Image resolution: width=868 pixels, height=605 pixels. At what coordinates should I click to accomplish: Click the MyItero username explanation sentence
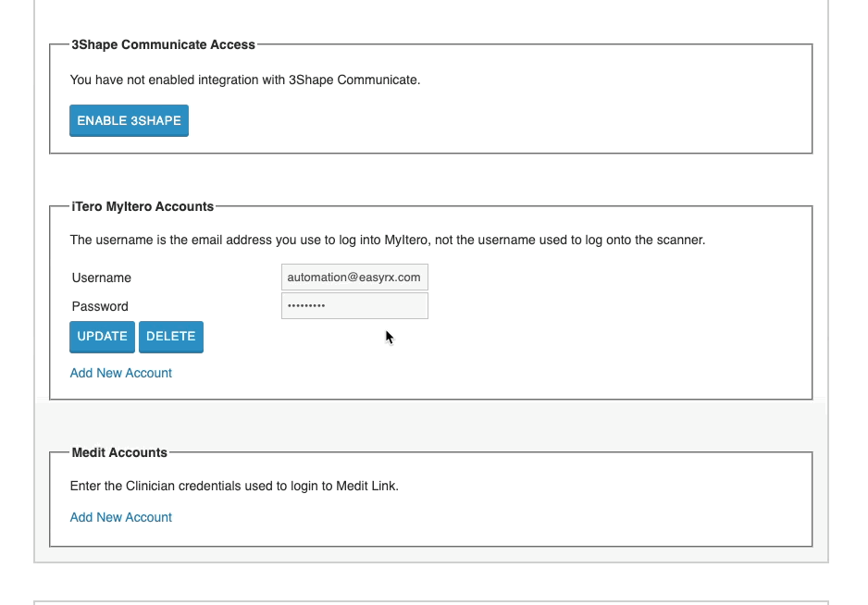(x=388, y=241)
